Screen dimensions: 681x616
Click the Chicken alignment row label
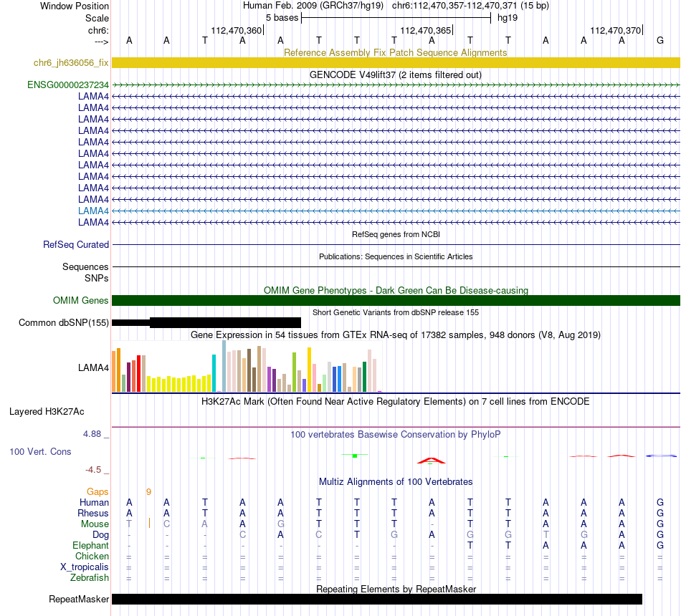coord(92,556)
